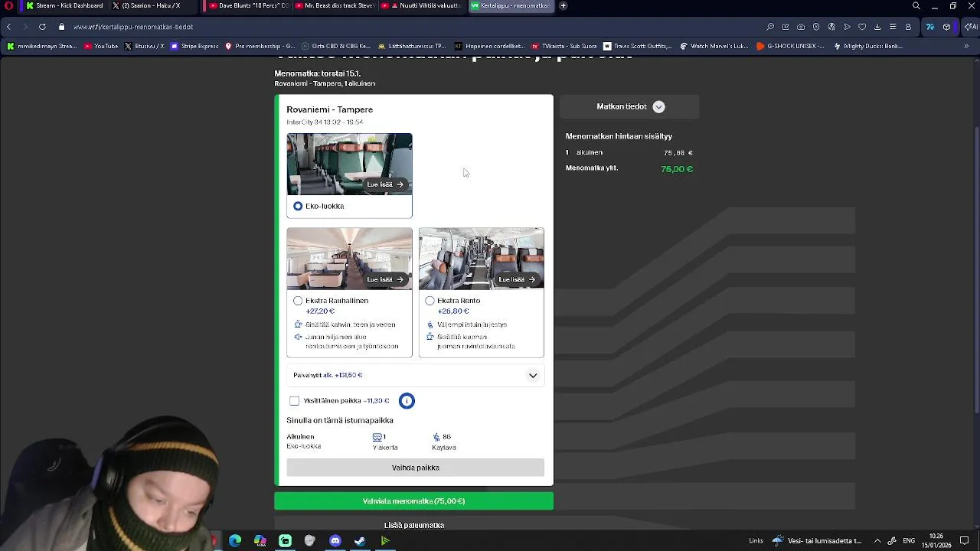Click the Lisää paluumatka link
This screenshot has width=980, height=551.
pyautogui.click(x=413, y=525)
